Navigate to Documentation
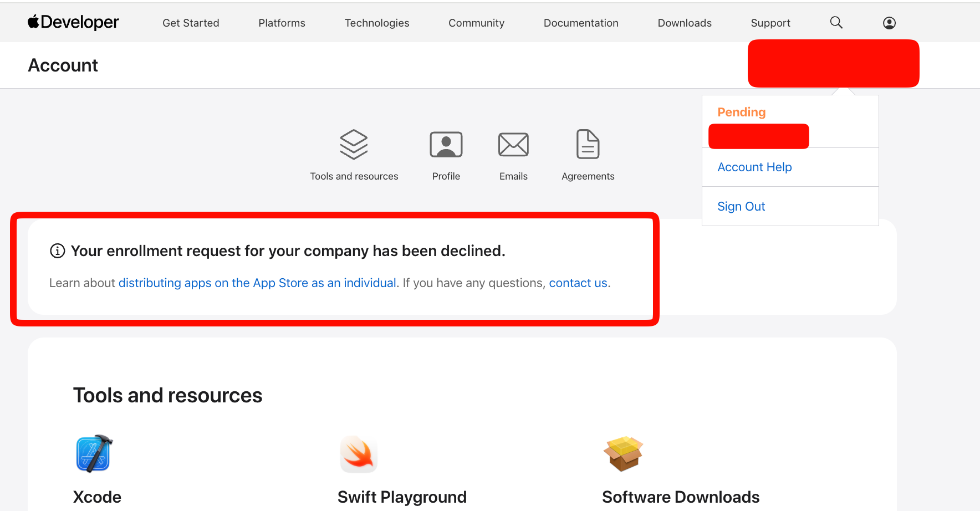980x511 pixels. (x=581, y=23)
